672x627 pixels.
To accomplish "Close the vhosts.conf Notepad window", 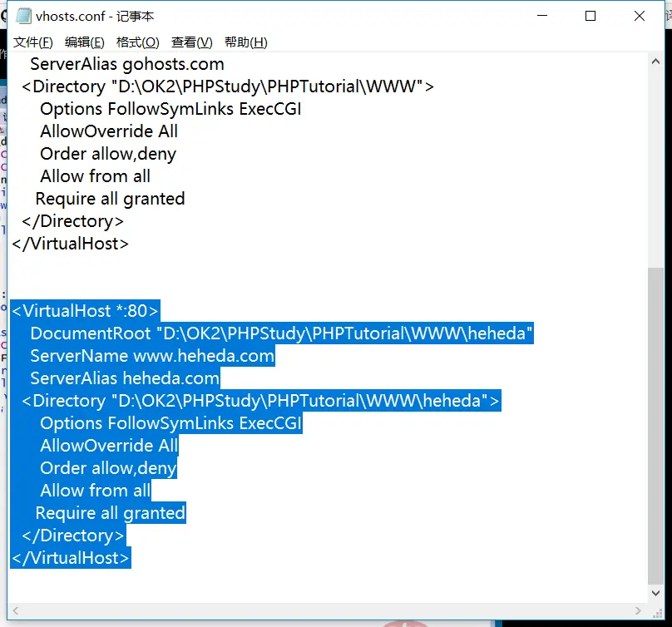I will (639, 16).
